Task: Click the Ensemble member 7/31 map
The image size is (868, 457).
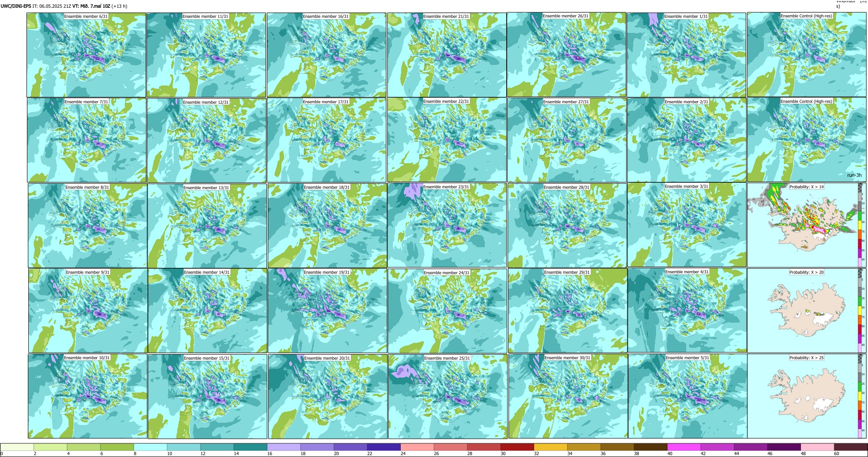Action: click(87, 140)
